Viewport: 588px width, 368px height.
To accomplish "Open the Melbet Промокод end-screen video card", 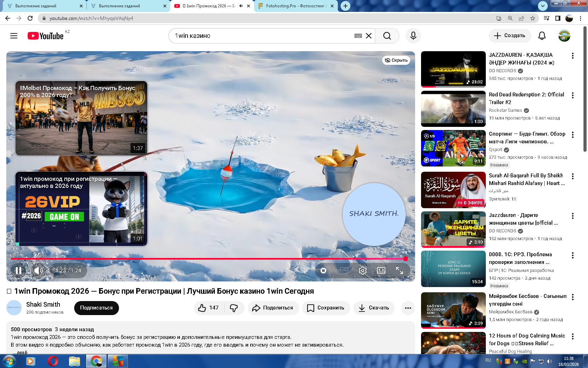I will [x=81, y=118].
